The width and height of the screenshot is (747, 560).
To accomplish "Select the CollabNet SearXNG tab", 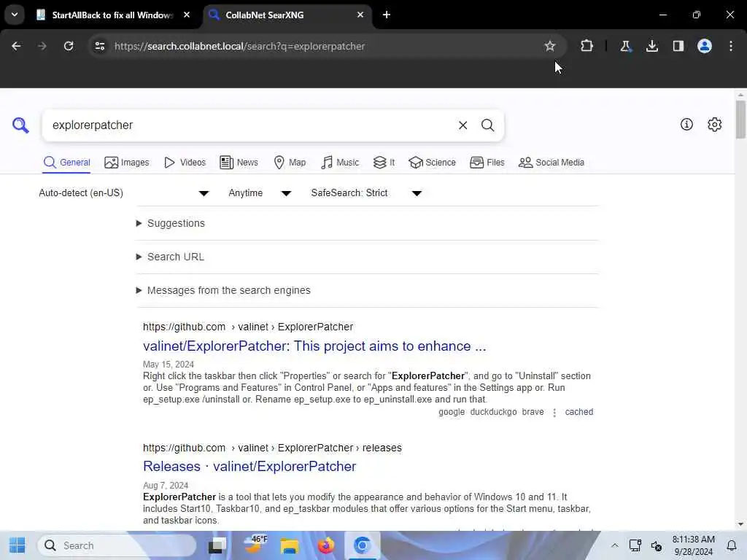I will point(286,15).
